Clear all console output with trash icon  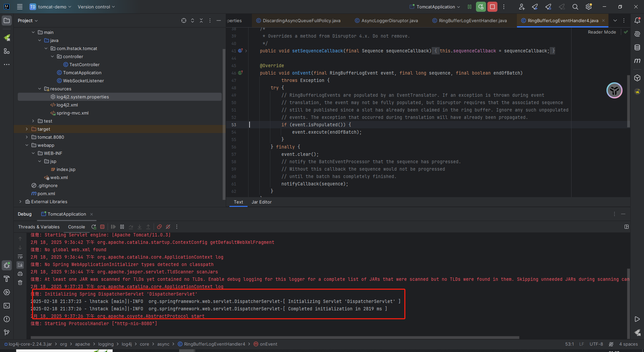(20, 282)
